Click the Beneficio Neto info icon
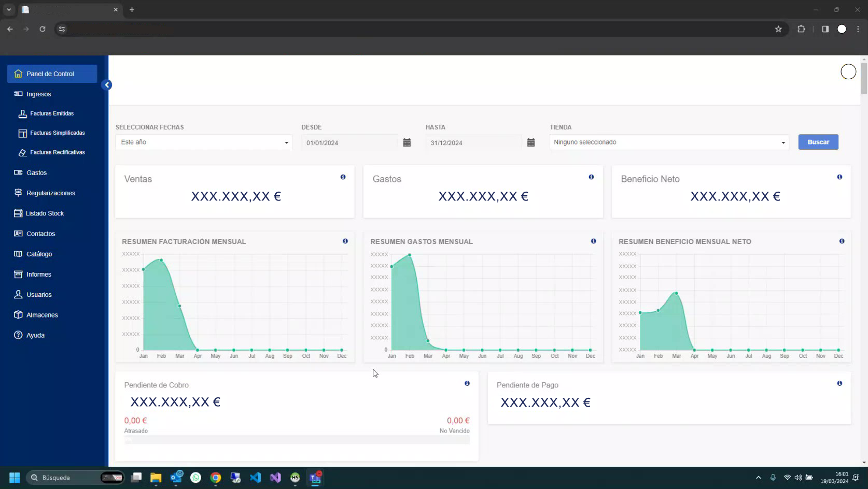Viewport: 868px width, 489px height. coord(839,177)
